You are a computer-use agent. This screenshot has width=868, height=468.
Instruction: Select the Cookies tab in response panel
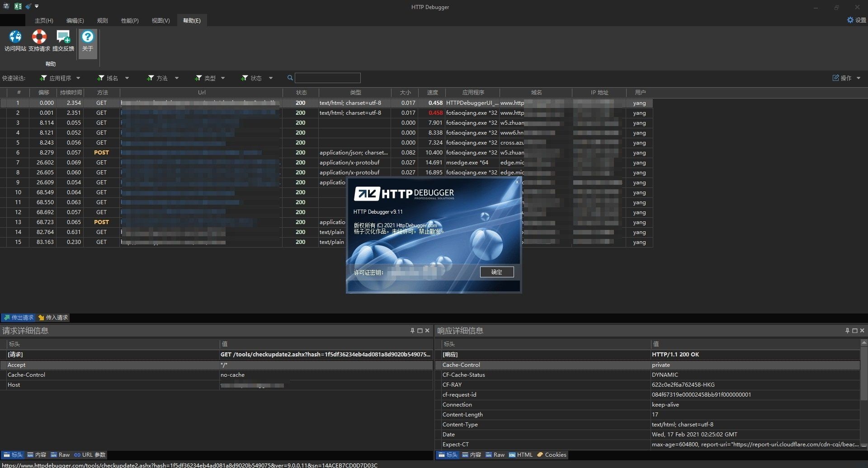[x=552, y=455]
